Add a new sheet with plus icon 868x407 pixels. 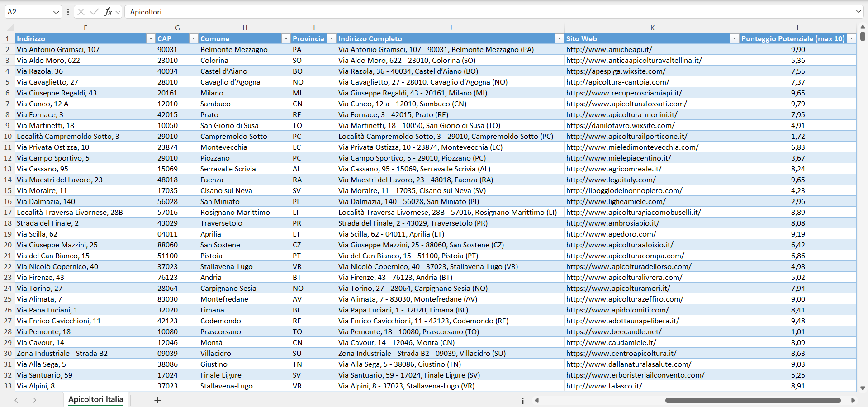tap(157, 400)
